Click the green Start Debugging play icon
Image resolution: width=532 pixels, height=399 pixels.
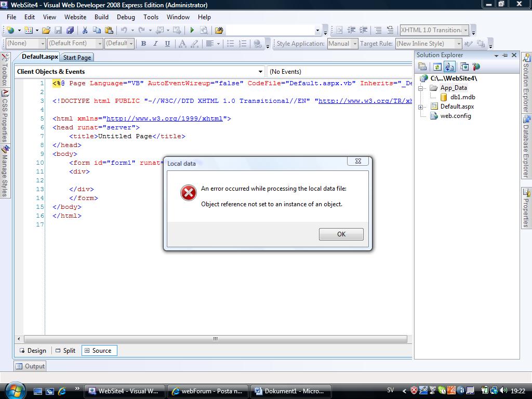click(x=192, y=30)
